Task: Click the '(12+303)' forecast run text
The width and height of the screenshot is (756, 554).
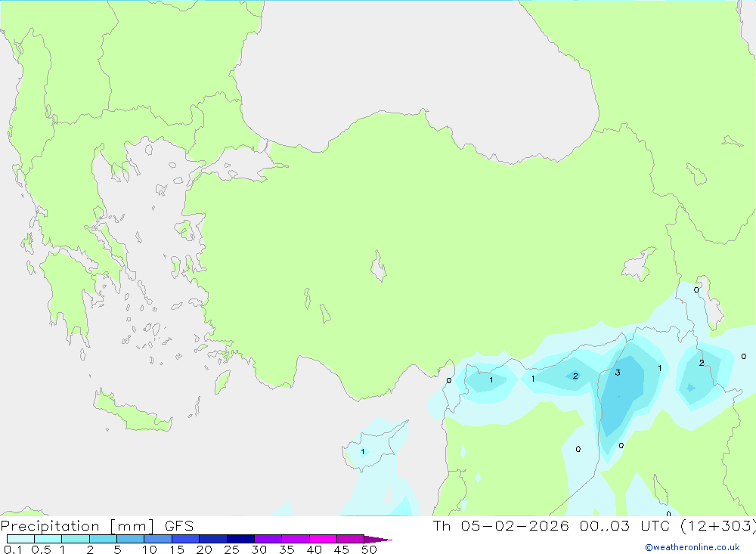Action: pyautogui.click(x=718, y=526)
